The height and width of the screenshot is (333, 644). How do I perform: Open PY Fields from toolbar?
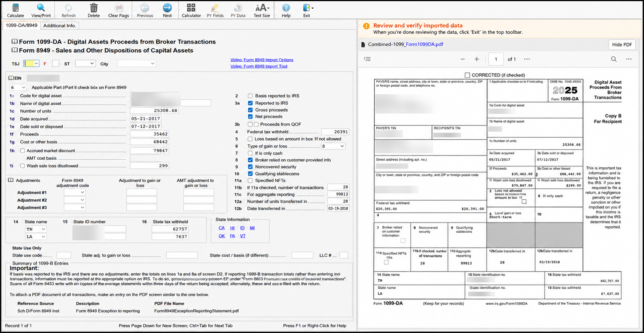coord(215,10)
